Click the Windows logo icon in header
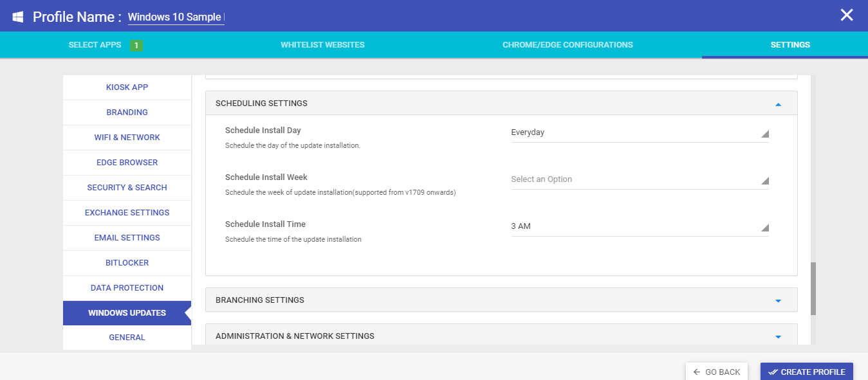The image size is (868, 380). tap(18, 17)
